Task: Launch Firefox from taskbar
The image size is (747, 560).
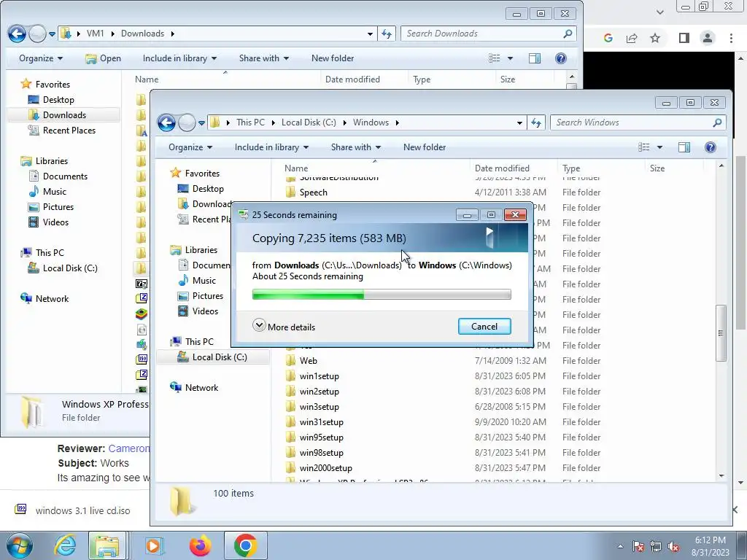Action: click(x=200, y=545)
